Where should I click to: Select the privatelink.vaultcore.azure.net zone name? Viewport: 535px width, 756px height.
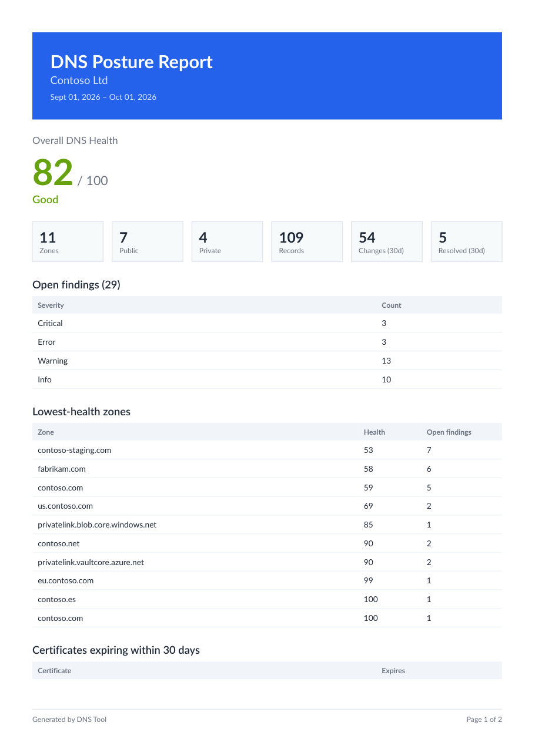[x=91, y=562]
